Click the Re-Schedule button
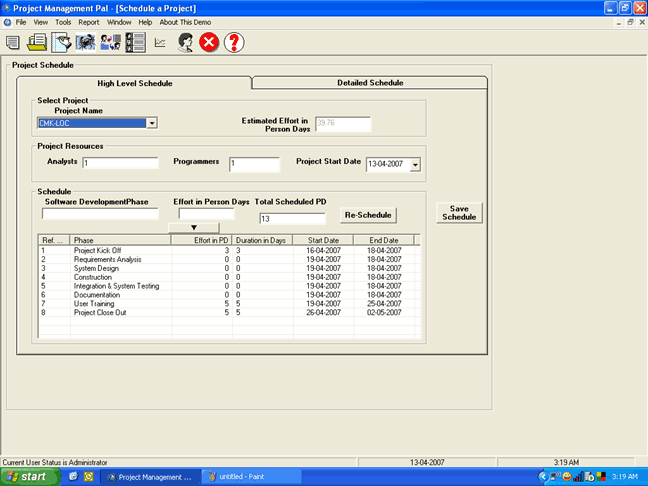Image resolution: width=648 pixels, height=486 pixels. [369, 215]
